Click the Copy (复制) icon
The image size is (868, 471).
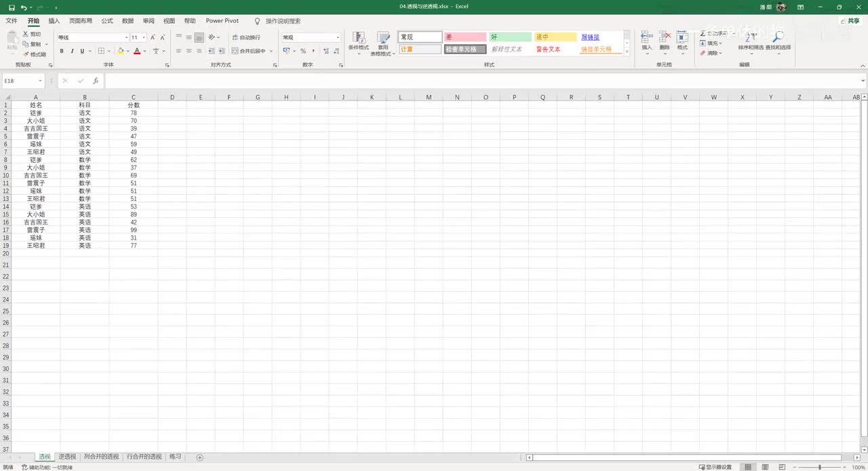26,44
